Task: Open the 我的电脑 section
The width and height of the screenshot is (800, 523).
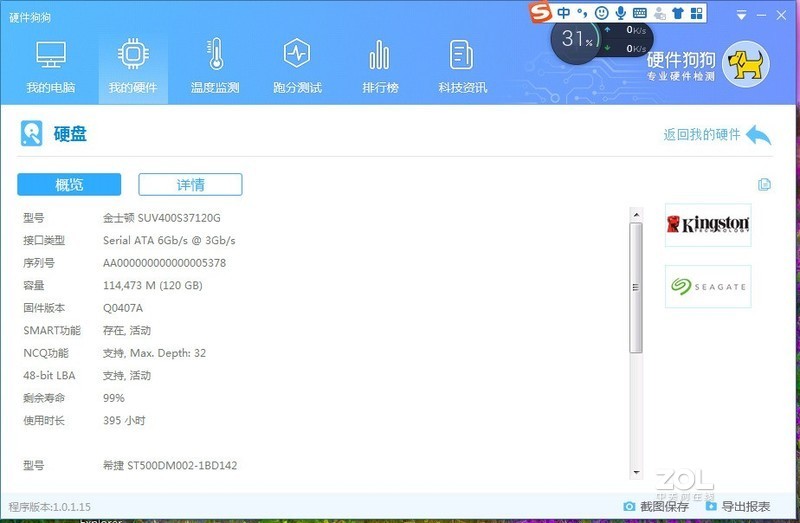Action: (51, 66)
